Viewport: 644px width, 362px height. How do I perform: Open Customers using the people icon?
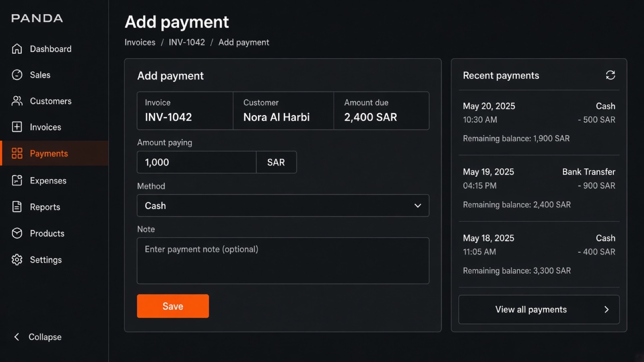pos(17,101)
